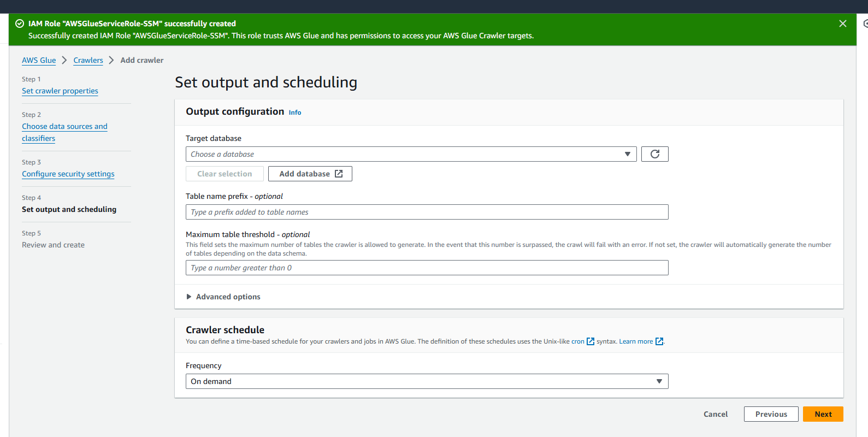Dismiss the IAM Role success banner

842,23
